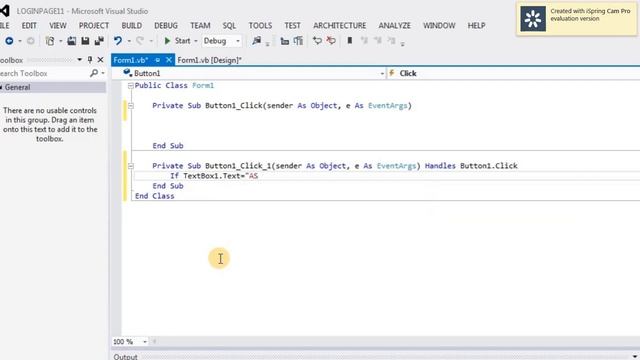
Task: Open the EDIT menu
Action: [29, 26]
